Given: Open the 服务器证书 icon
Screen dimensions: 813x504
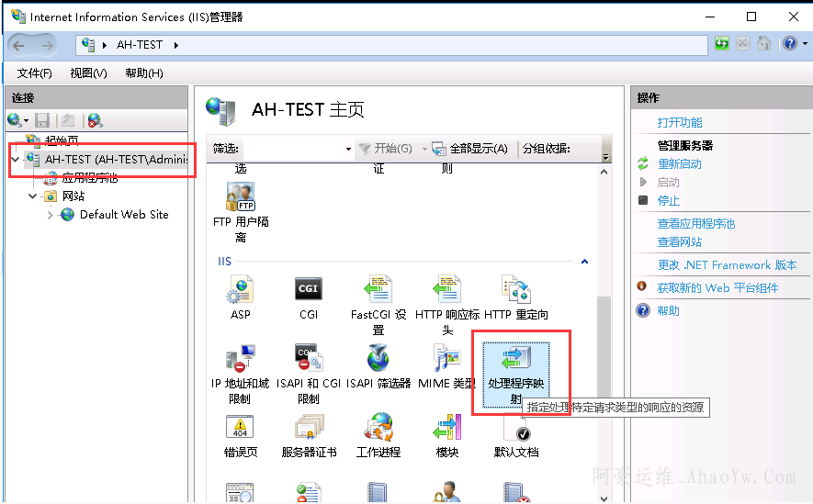Looking at the screenshot, I should (x=309, y=428).
